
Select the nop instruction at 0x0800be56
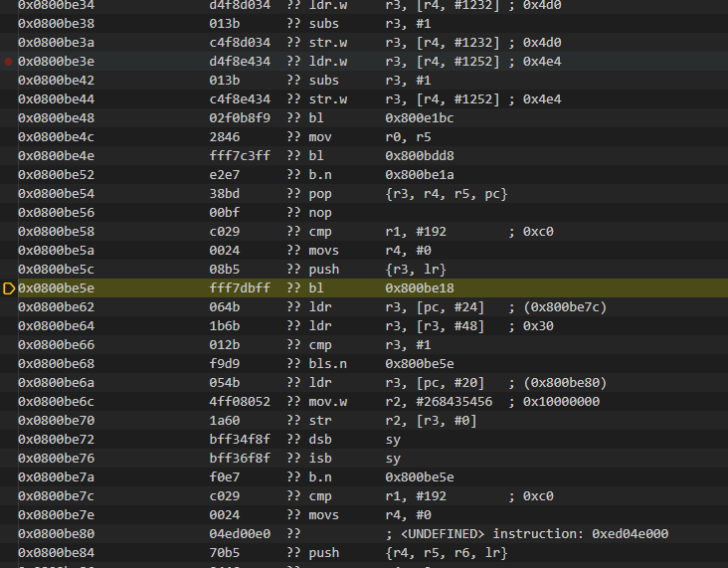320,213
